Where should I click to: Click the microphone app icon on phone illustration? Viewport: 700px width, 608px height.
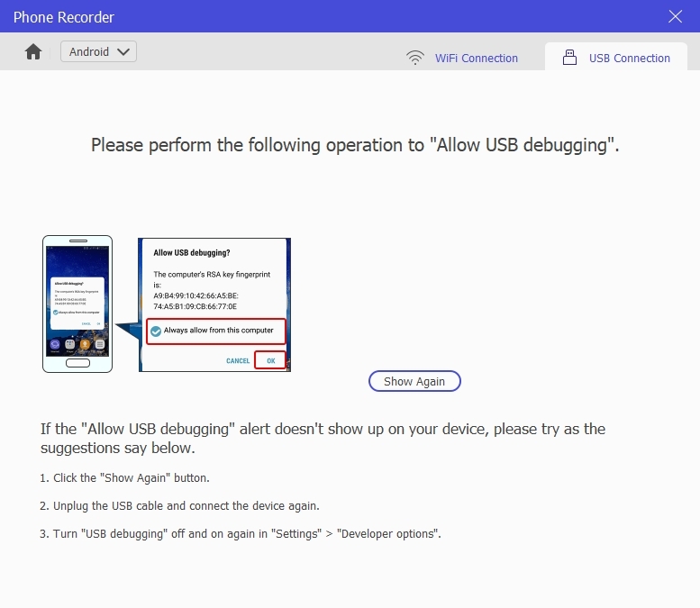[x=85, y=344]
